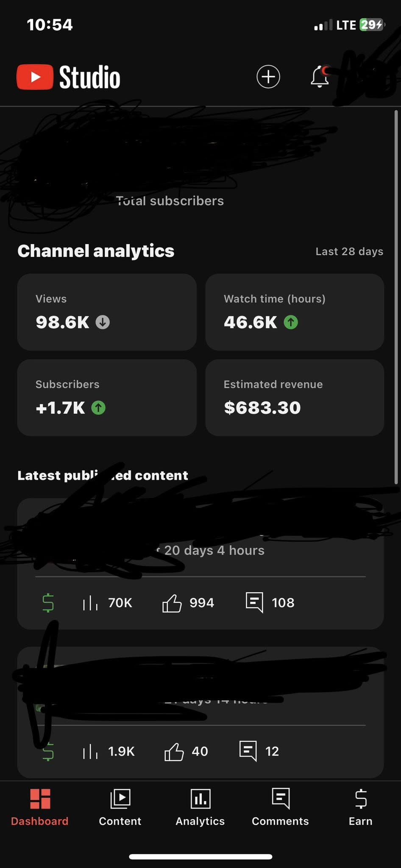401x868 pixels.
Task: Tap the comments icon beside 12
Action: pos(248,751)
